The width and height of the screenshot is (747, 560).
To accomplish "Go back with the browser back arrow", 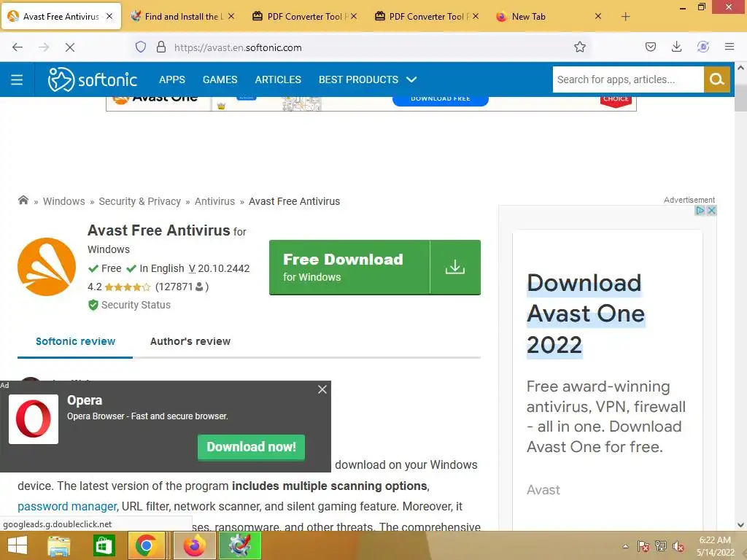I will point(18,47).
